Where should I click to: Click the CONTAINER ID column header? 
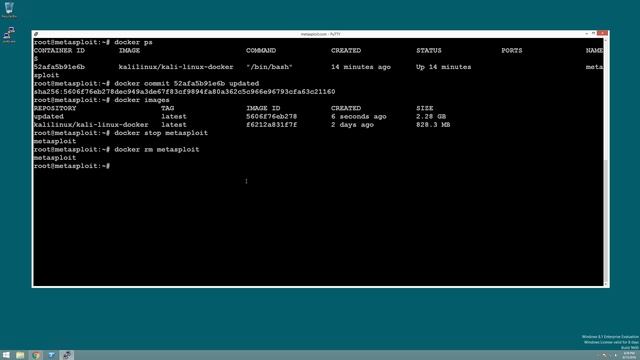[59, 51]
